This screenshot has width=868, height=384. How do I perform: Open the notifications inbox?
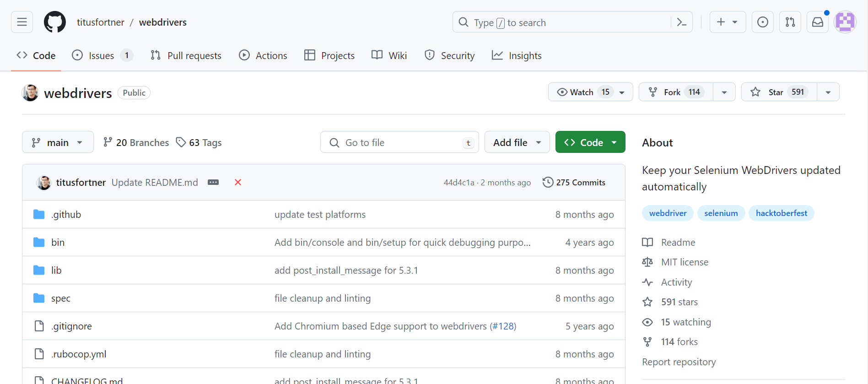[817, 22]
